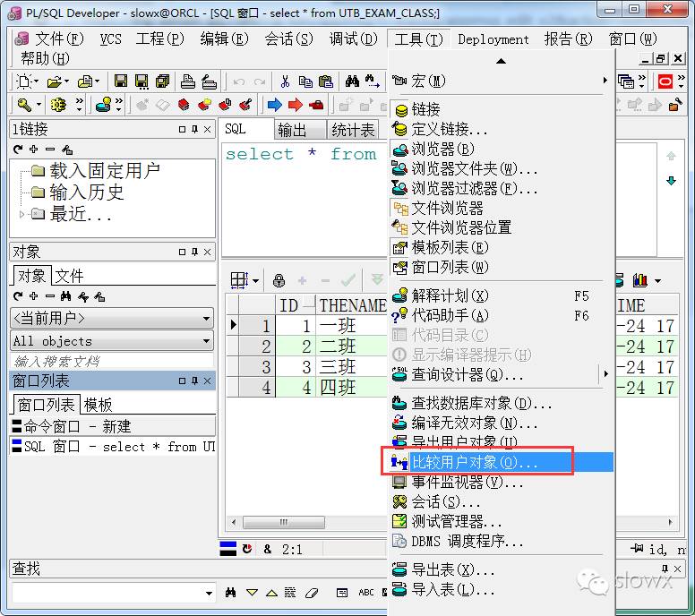Switch to the 统计表 tab
The image size is (695, 616).
353,130
